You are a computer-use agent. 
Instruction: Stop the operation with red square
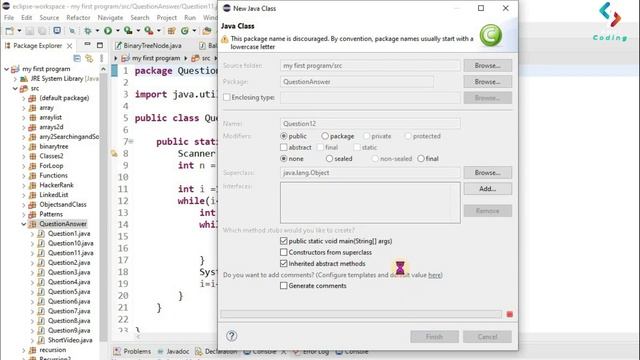509,314
